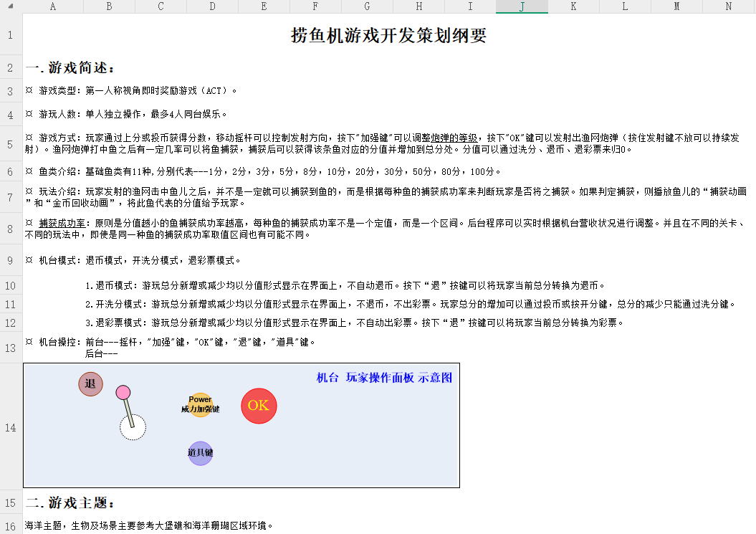Image resolution: width=756 pixels, height=534 pixels.
Task: Click the title 捞鱼机游戏开发策划纲要 cell
Action: pyautogui.click(x=388, y=36)
